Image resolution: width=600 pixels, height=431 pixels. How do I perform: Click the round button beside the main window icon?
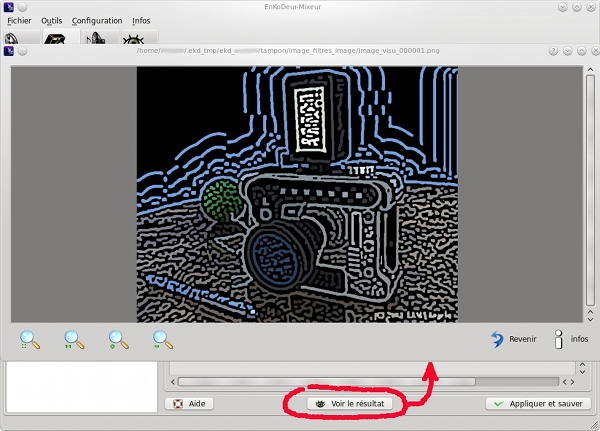[23, 7]
